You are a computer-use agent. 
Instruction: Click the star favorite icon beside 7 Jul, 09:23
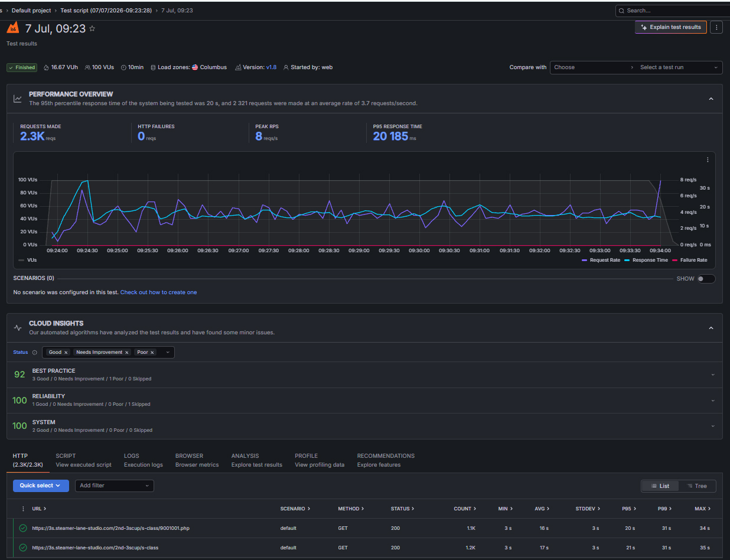click(92, 28)
